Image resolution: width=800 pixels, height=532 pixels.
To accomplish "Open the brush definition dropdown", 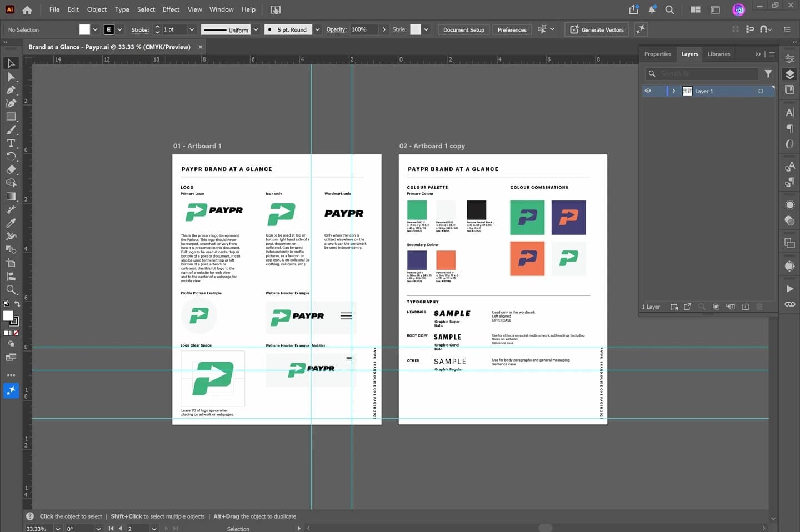I will coord(318,29).
